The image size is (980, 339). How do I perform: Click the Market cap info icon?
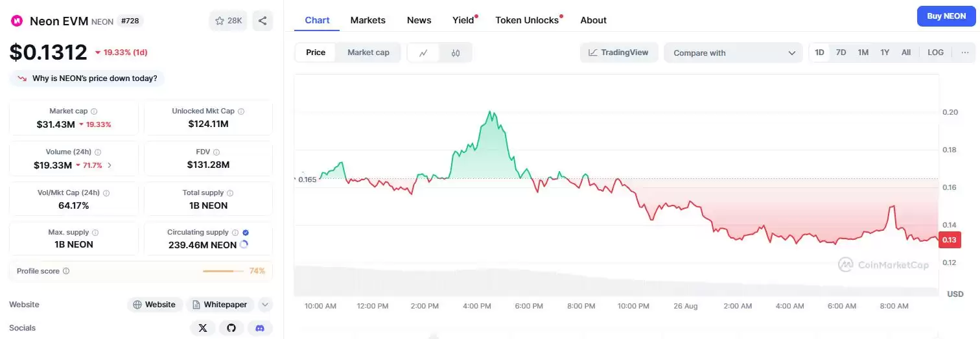click(x=95, y=111)
